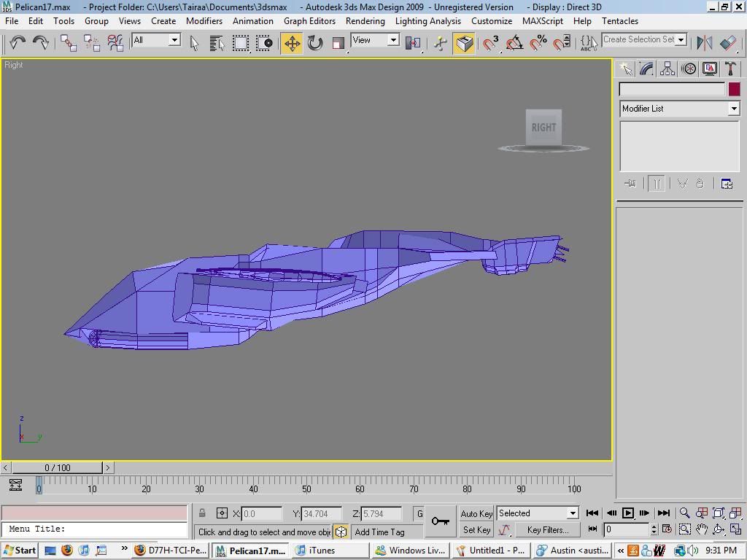Image resolution: width=747 pixels, height=560 pixels.
Task: Open the key filter dropdown showing Selected
Action: 538,513
